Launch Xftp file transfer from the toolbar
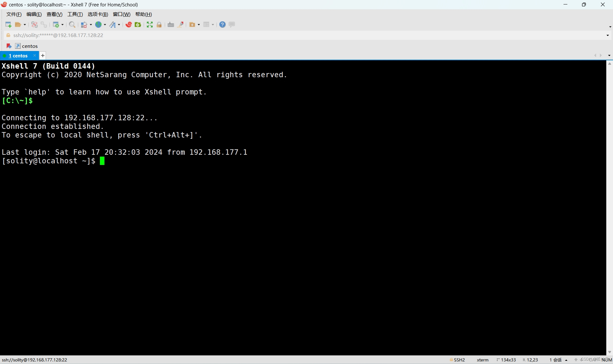 pyautogui.click(x=138, y=25)
